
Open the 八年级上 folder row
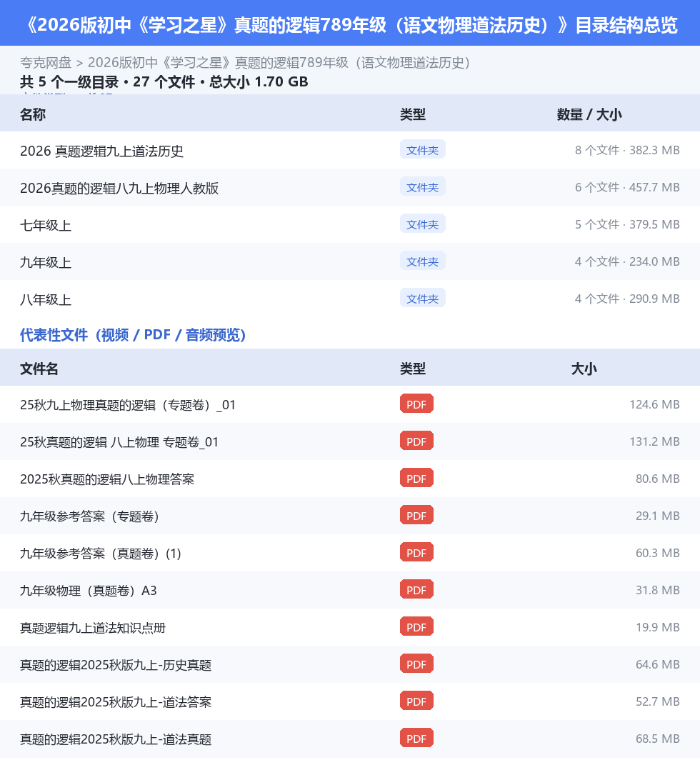coord(350,299)
